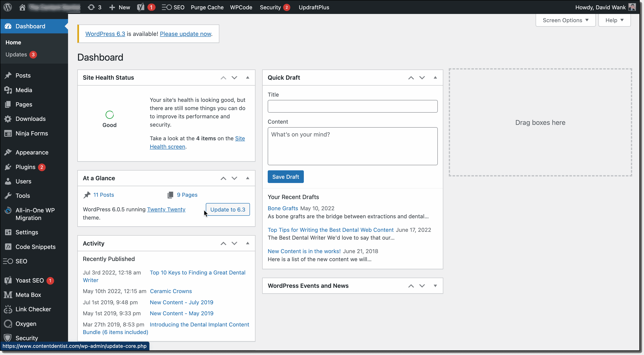Click the Save Draft button
The image size is (644, 355).
click(x=285, y=176)
